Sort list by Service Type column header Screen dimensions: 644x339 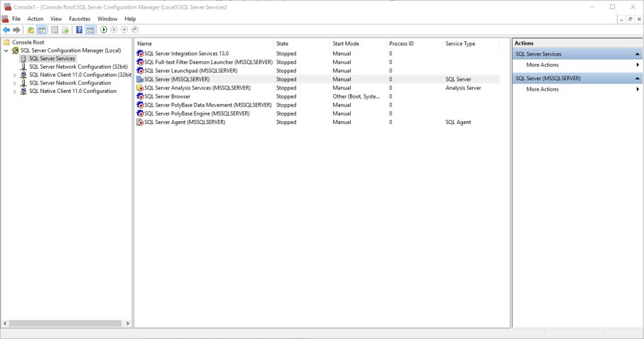point(471,43)
